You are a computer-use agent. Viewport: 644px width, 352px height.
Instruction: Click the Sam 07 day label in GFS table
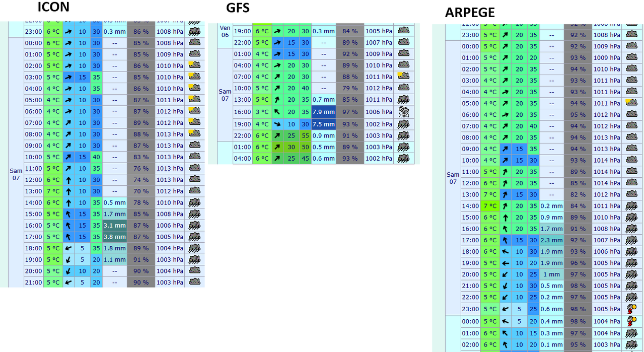click(x=225, y=95)
